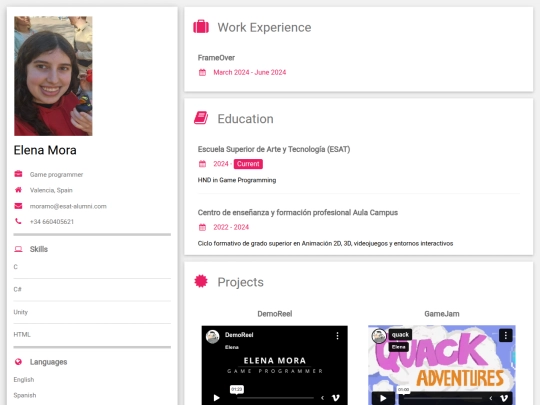The width and height of the screenshot is (540, 405).
Task: Click the phone number +34 660405621
Action: tap(52, 221)
